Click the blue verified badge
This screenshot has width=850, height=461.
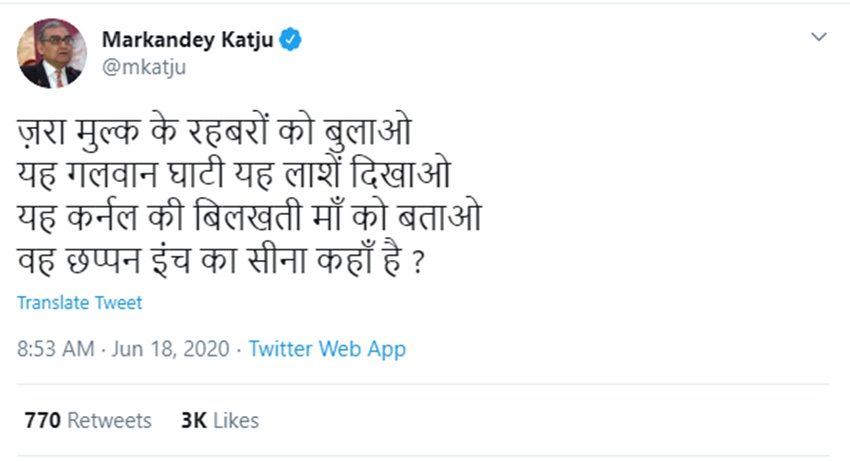291,40
